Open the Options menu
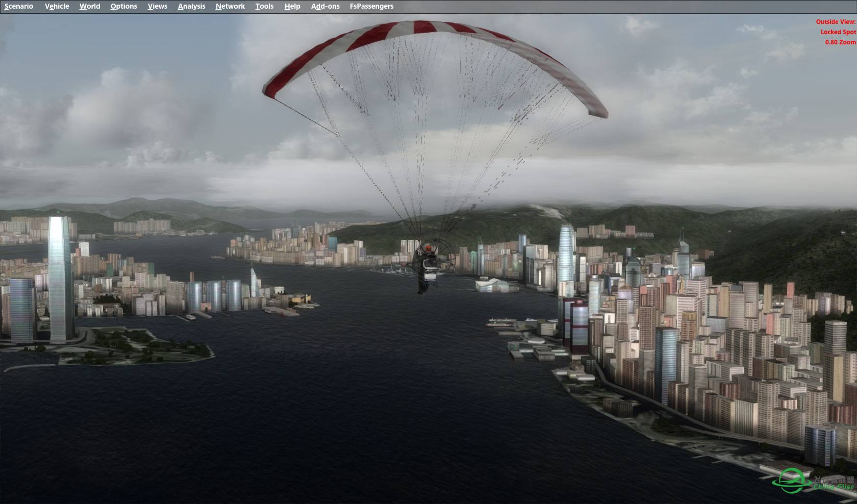 pos(123,6)
